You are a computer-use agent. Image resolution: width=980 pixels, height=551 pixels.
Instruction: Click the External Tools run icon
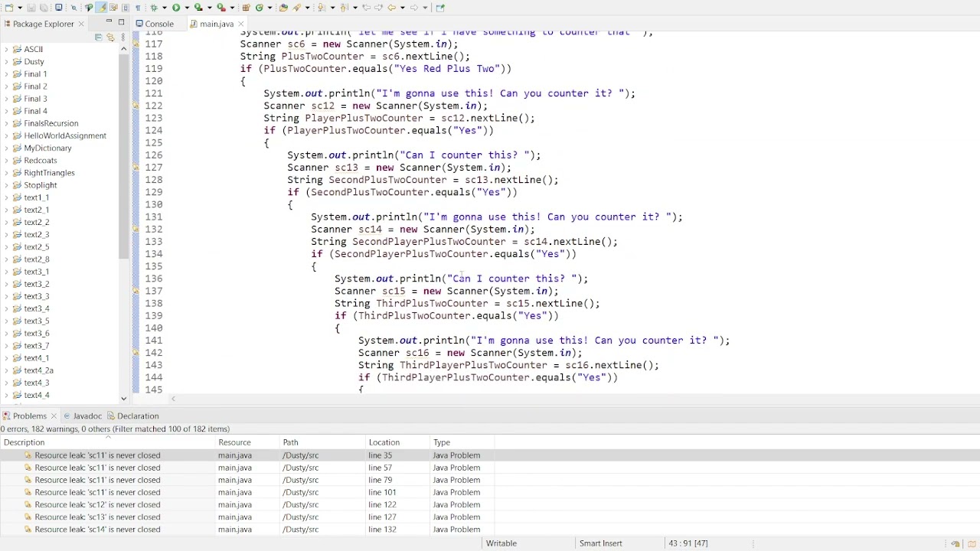[220, 8]
